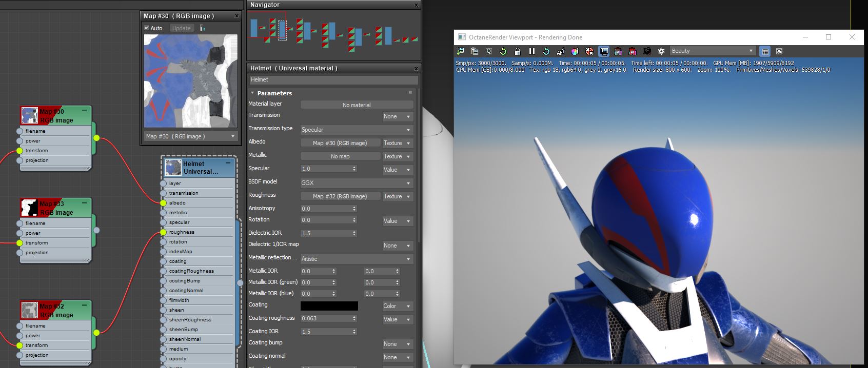Image resolution: width=868 pixels, height=368 pixels.
Task: Open the Map #30 (RGB image) preview dropdown
Action: point(190,136)
